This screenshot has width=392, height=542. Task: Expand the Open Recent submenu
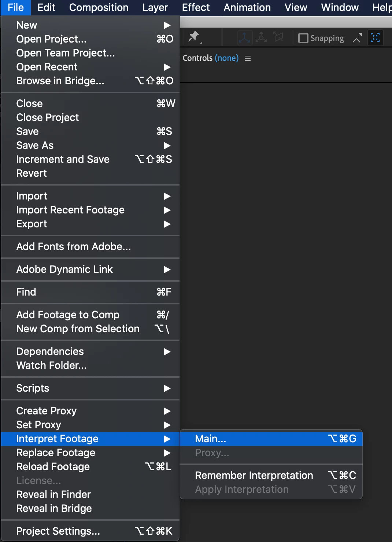click(90, 67)
